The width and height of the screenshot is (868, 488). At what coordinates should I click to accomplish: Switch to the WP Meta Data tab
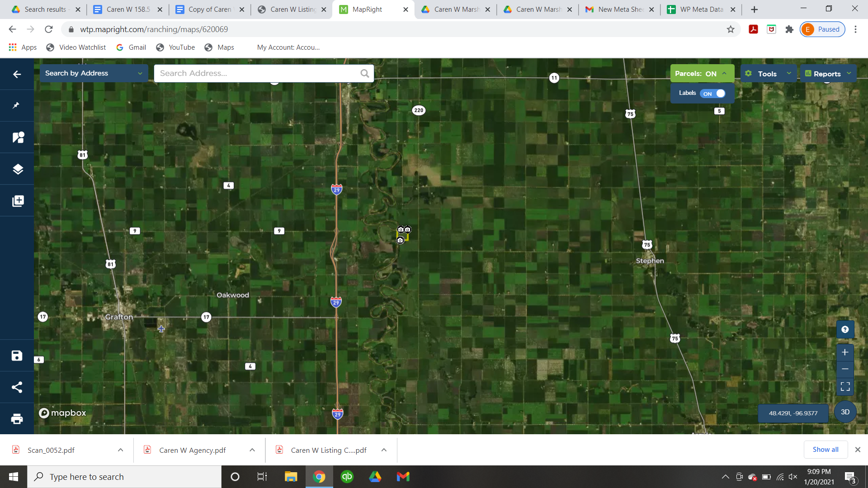click(x=701, y=9)
